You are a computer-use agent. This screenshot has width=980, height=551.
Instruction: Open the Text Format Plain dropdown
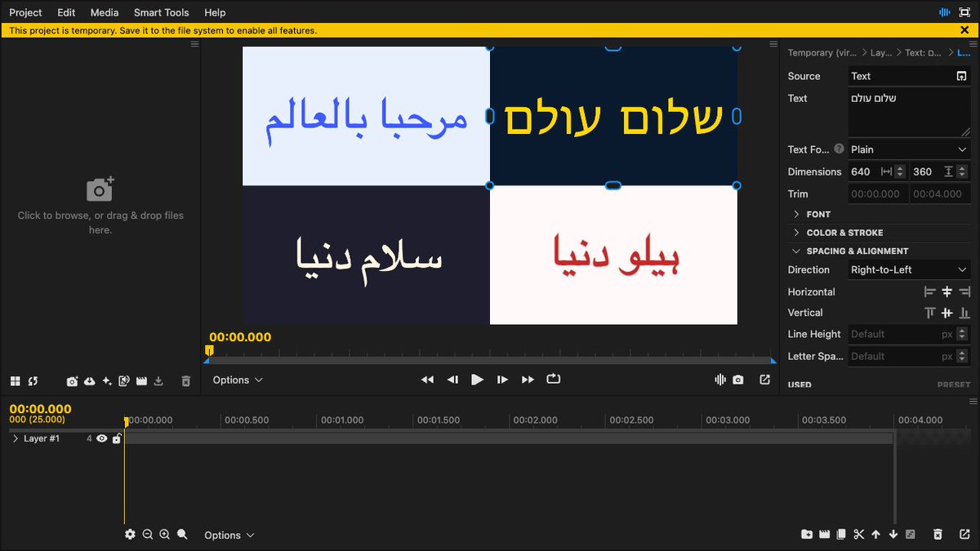(x=909, y=149)
